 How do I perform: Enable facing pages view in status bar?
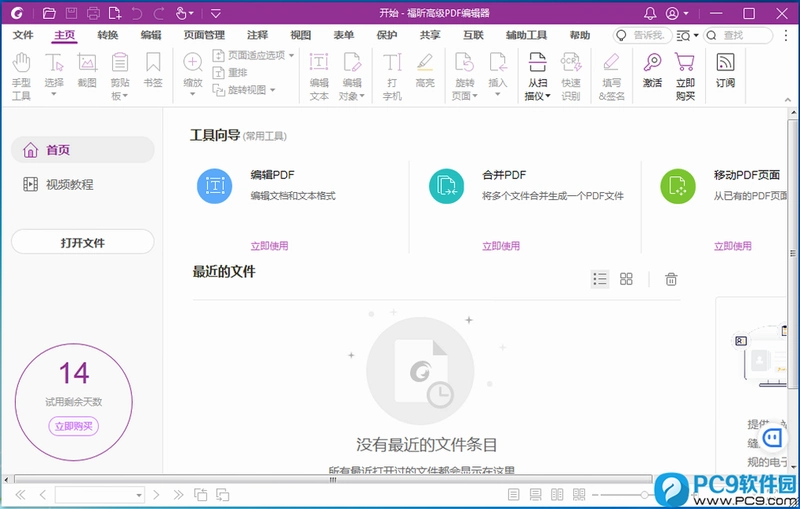(x=557, y=494)
